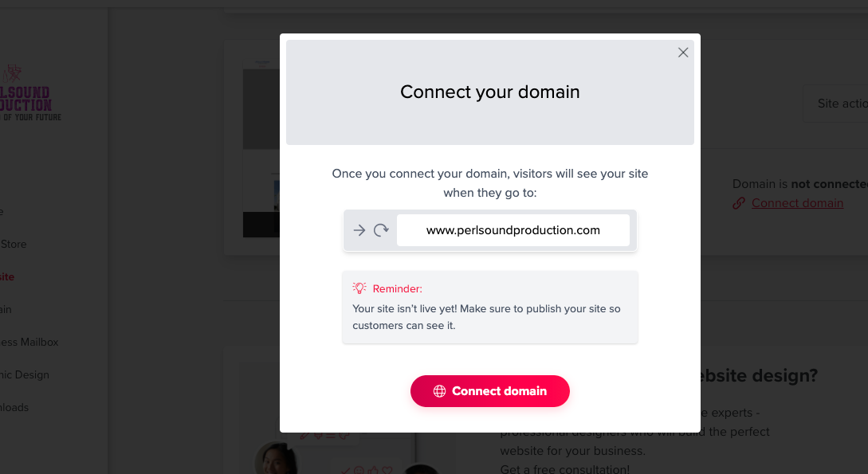Viewport: 868px width, 474px height.
Task: Click the refresh icon beside the domain
Action: coord(381,230)
